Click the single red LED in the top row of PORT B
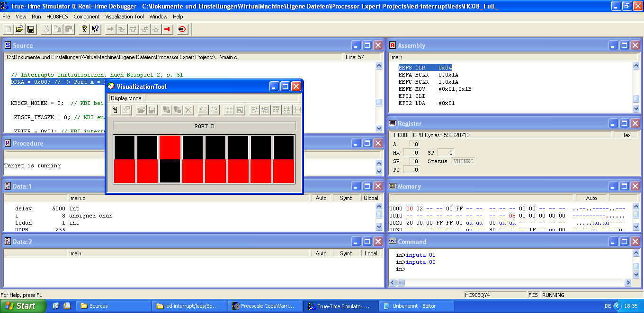Viewport: 644px width, 313px height. tap(170, 147)
